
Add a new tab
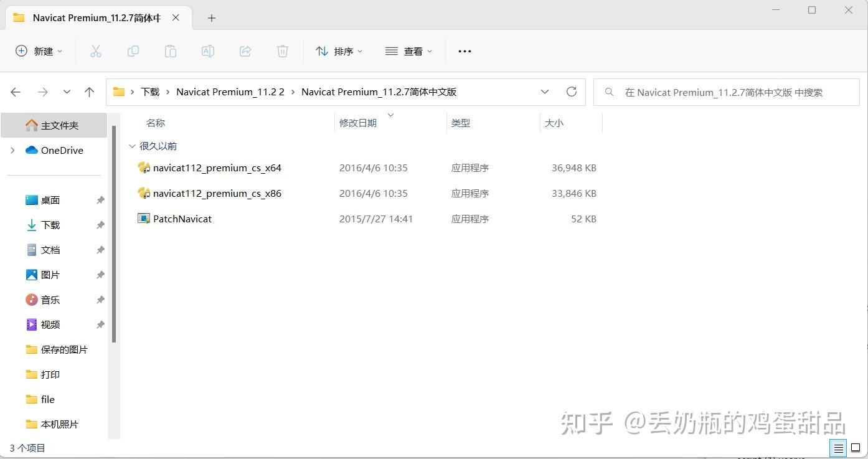[x=211, y=18]
